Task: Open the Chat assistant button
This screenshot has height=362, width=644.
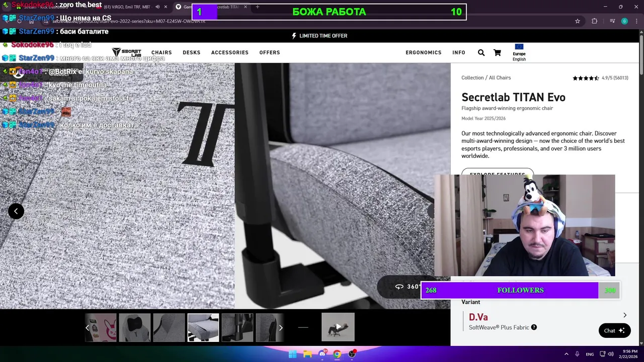Action: click(614, 330)
